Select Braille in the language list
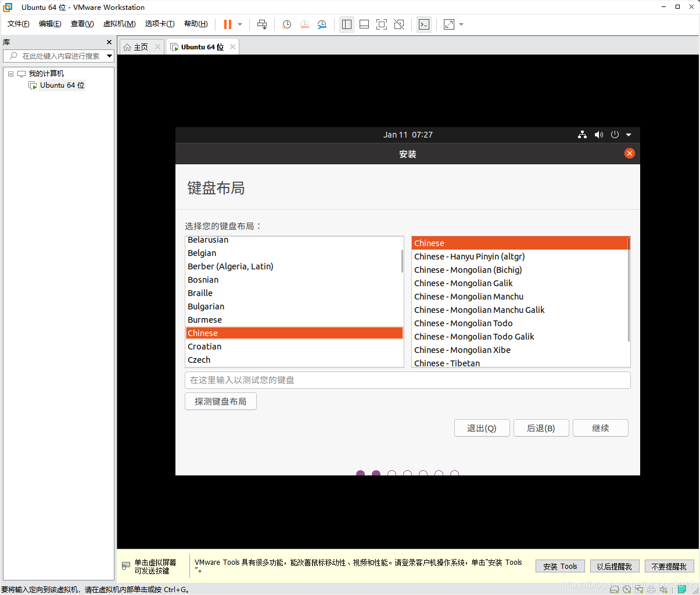 coord(294,293)
